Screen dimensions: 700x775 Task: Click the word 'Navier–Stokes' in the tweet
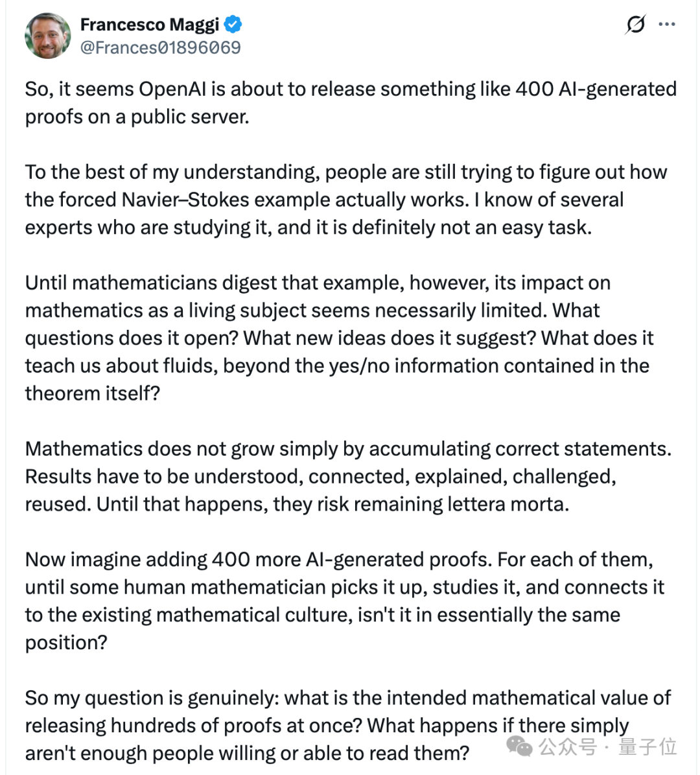185,200
